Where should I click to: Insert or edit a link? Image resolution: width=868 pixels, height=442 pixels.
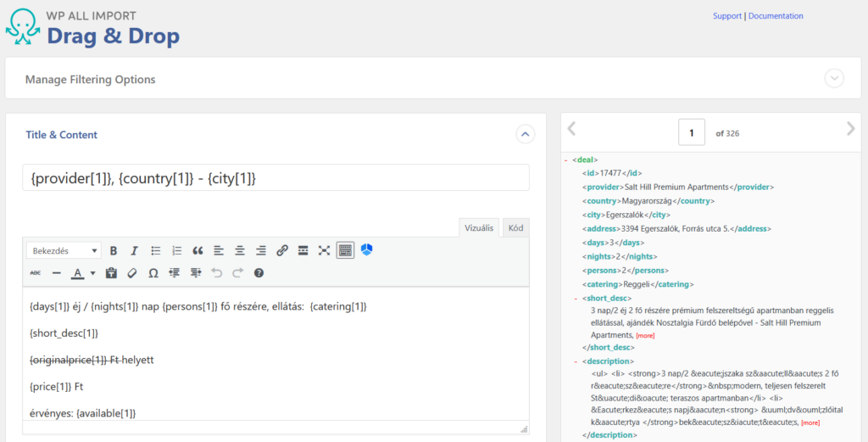(x=281, y=251)
